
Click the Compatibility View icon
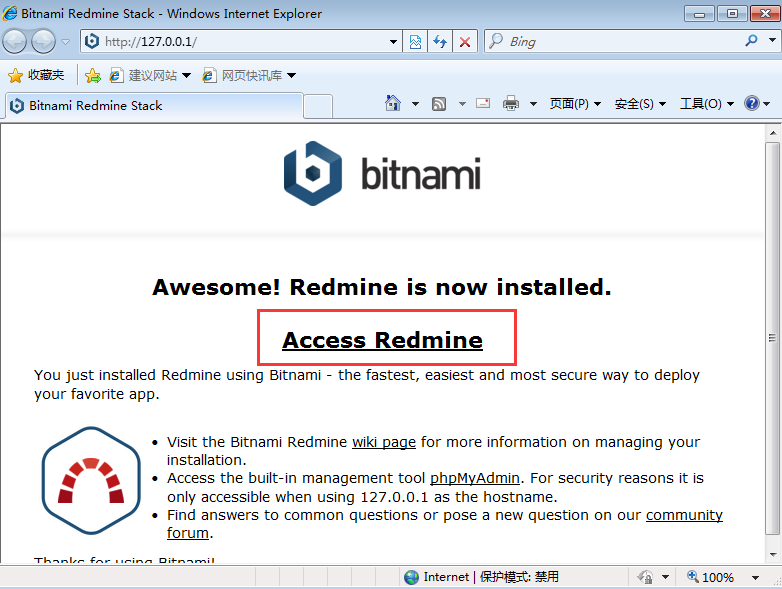coord(415,42)
